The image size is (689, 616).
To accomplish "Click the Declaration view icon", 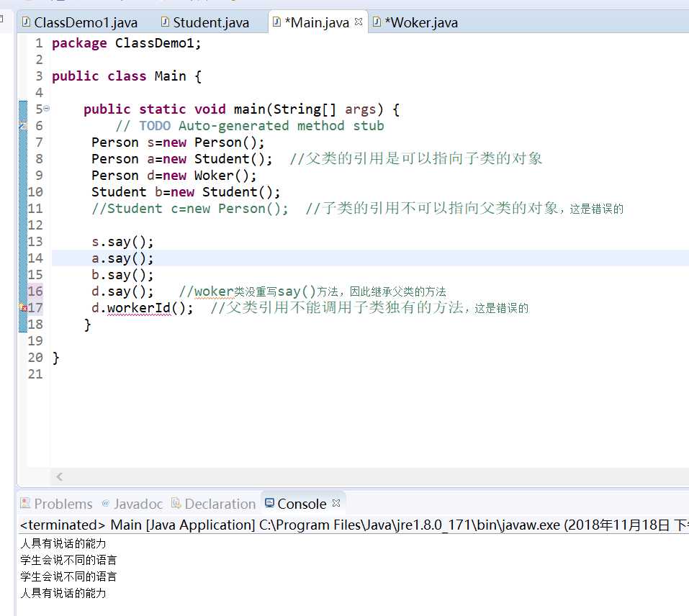I will pos(176,503).
